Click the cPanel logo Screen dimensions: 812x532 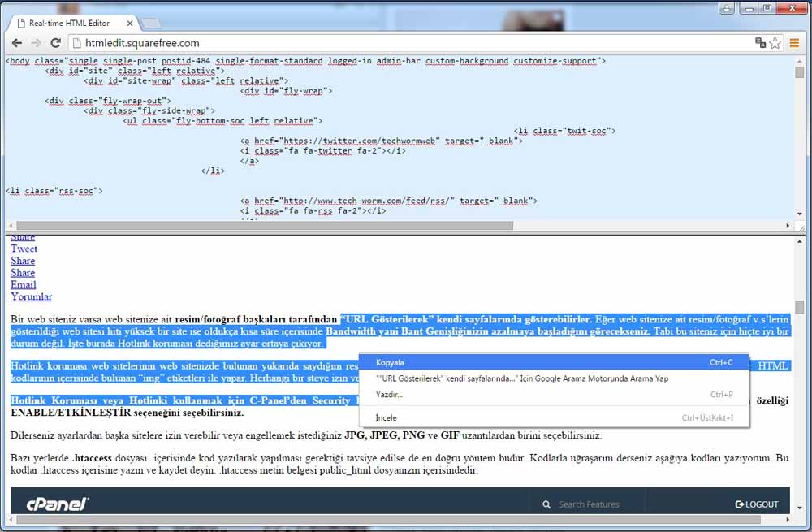56,504
